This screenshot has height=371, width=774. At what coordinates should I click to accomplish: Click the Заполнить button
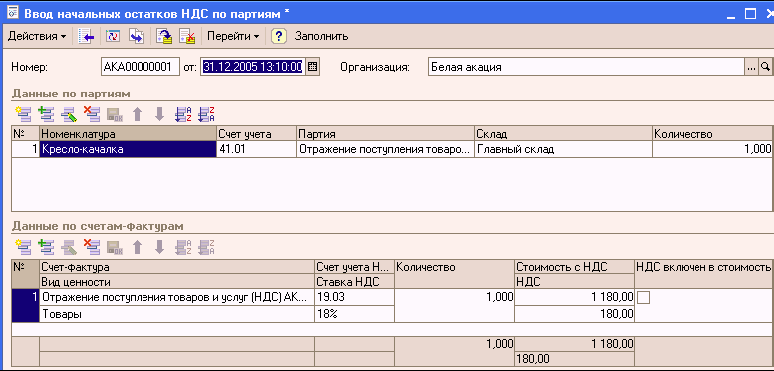click(x=321, y=36)
